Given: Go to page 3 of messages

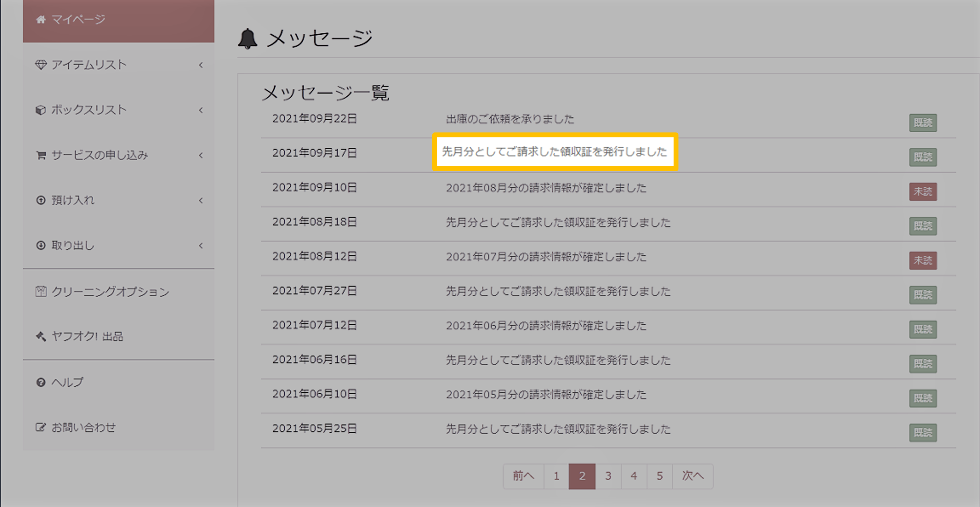Looking at the screenshot, I should coord(608,476).
